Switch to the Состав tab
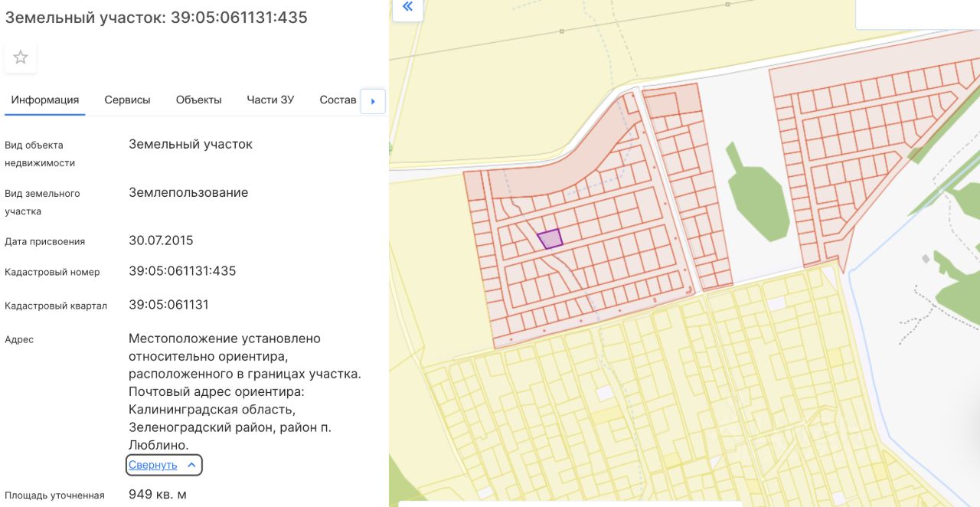 tap(338, 100)
